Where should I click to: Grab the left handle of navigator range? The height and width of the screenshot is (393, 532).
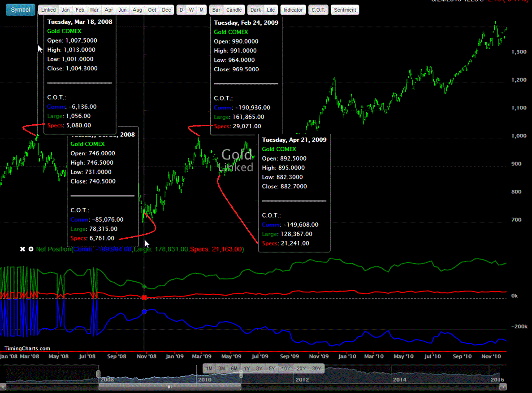click(x=99, y=374)
